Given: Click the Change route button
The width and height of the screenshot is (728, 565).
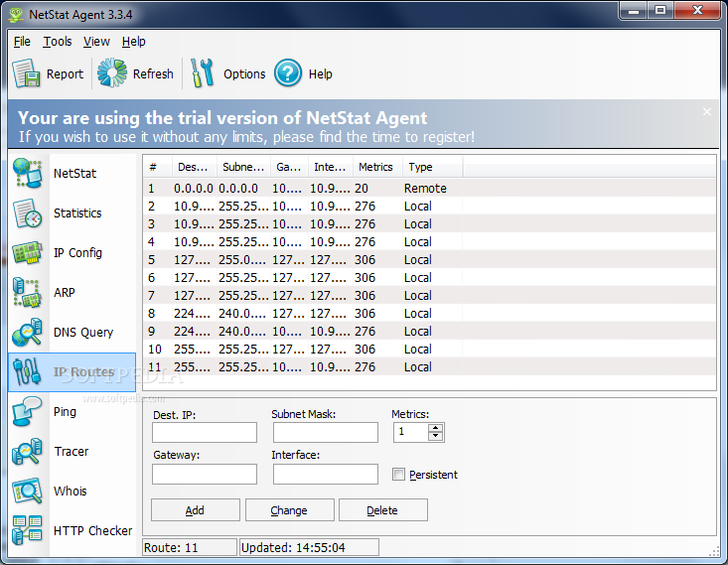Looking at the screenshot, I should pos(289,510).
